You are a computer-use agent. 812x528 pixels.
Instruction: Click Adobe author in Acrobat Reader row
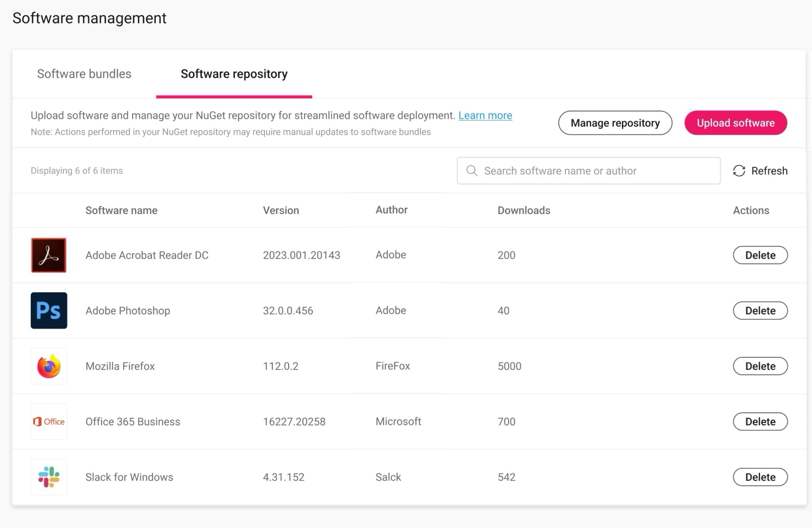[x=391, y=255]
